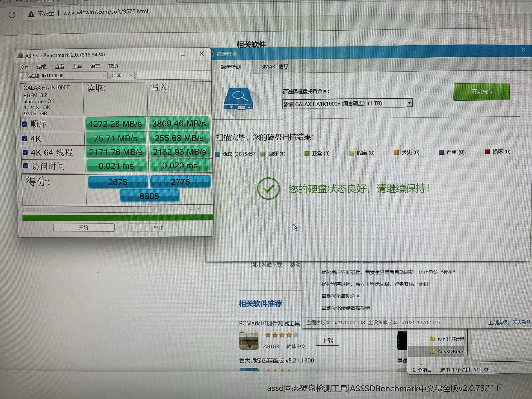532x399 pixels.
Task: Expand the E: GALAX HA1K1000F drive dropdown
Action: click(x=104, y=76)
